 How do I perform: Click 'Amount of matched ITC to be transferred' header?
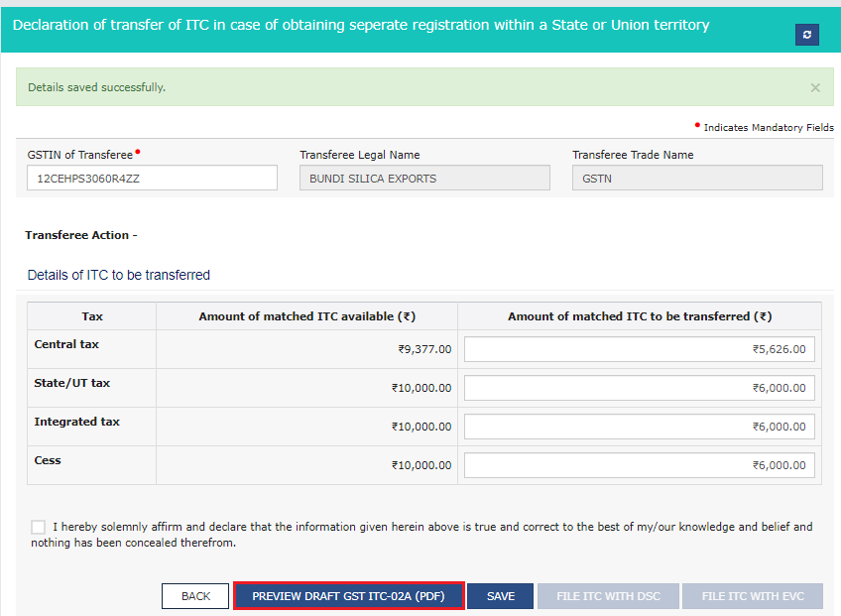tap(639, 316)
